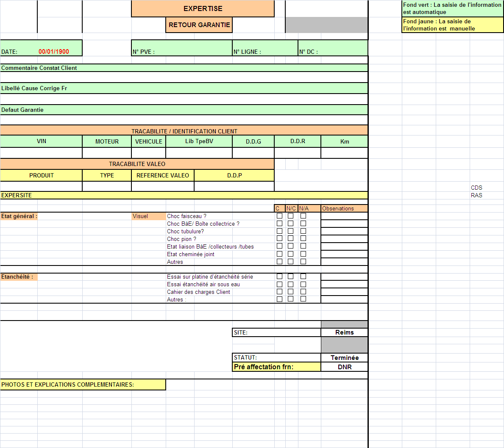This screenshot has height=448, width=504.
Task: Select Observations cell for Choc faisceau row
Action: (x=344, y=216)
